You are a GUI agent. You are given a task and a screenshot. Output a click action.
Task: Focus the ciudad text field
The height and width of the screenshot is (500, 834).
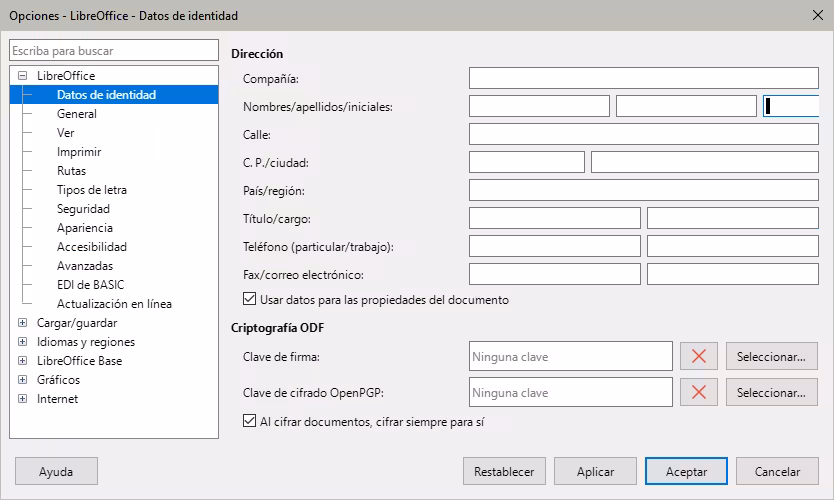(x=705, y=162)
